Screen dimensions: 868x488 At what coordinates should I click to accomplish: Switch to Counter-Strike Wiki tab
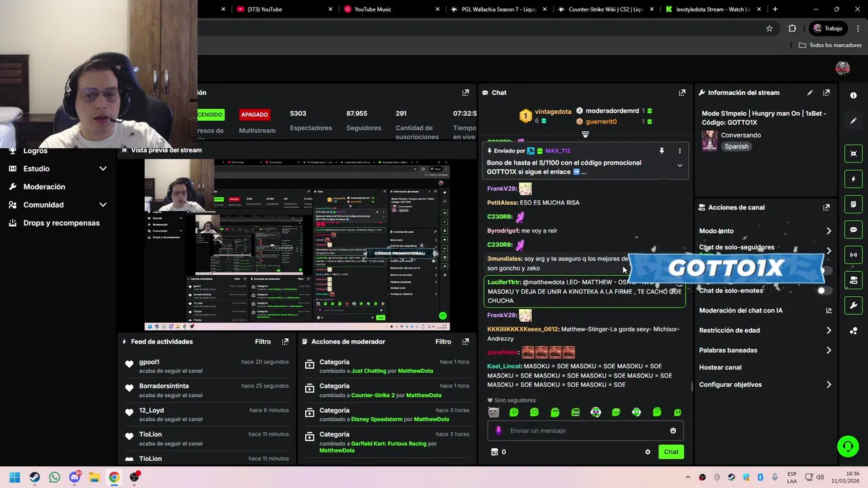point(606,9)
